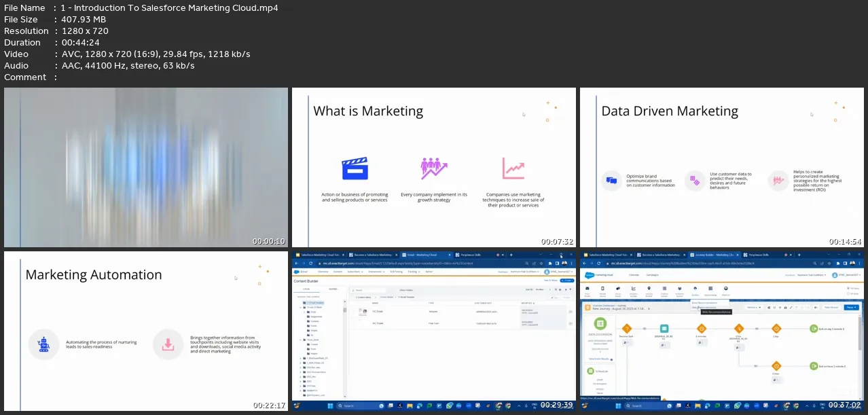Click the green Exit on hour 1 icon in Journey Builder
The width and height of the screenshot is (868, 415).
pos(814,366)
